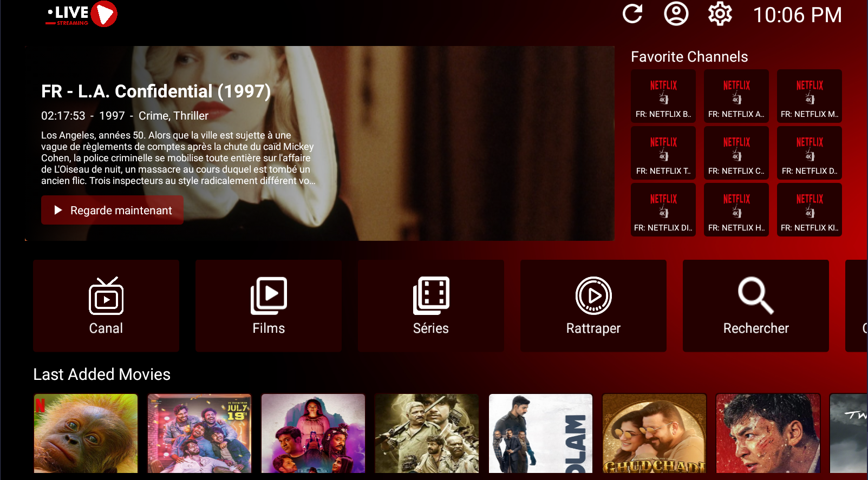Screen dimensions: 868x480
Task: Select the FR: NETFLIX B.. favorite channel
Action: 663,96
